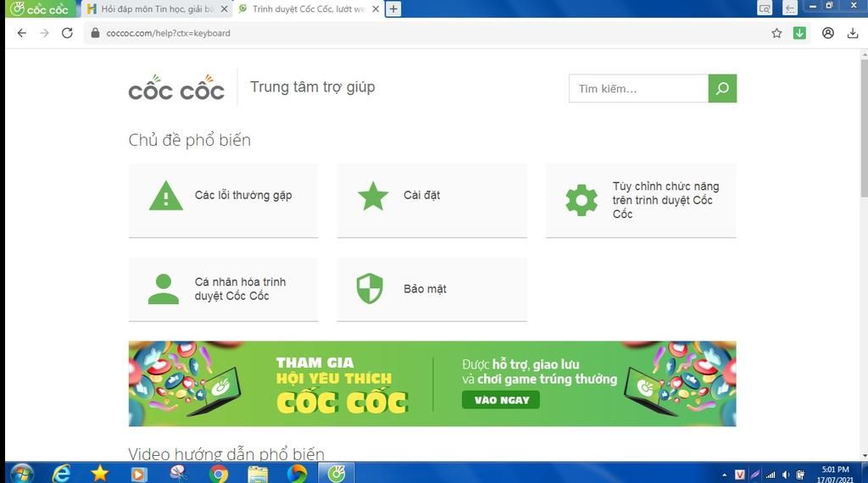The image size is (868, 483).
Task: Open the Cài đặt topic card
Action: (431, 200)
